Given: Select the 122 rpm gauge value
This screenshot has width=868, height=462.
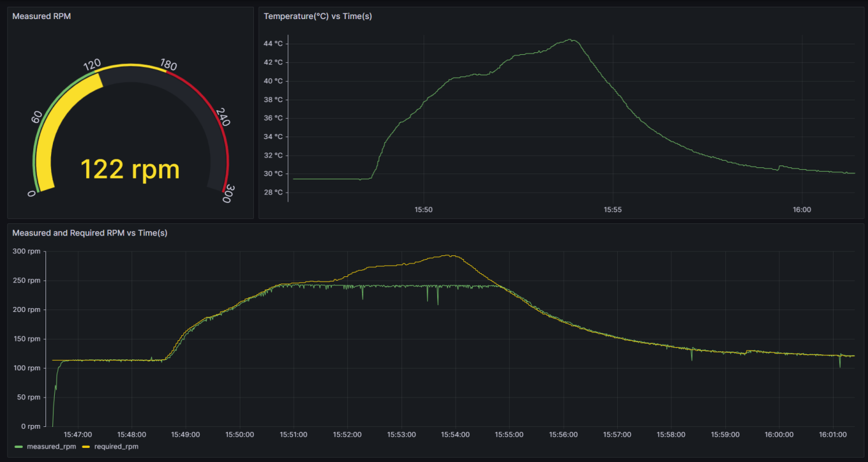Looking at the screenshot, I should (131, 169).
